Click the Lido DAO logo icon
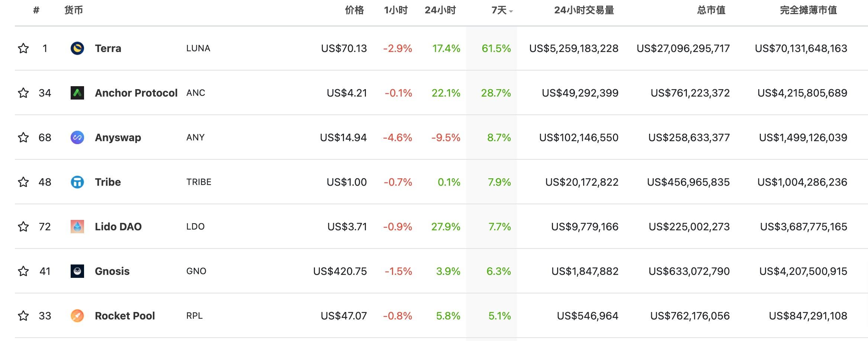868x341 pixels. pyautogui.click(x=77, y=227)
